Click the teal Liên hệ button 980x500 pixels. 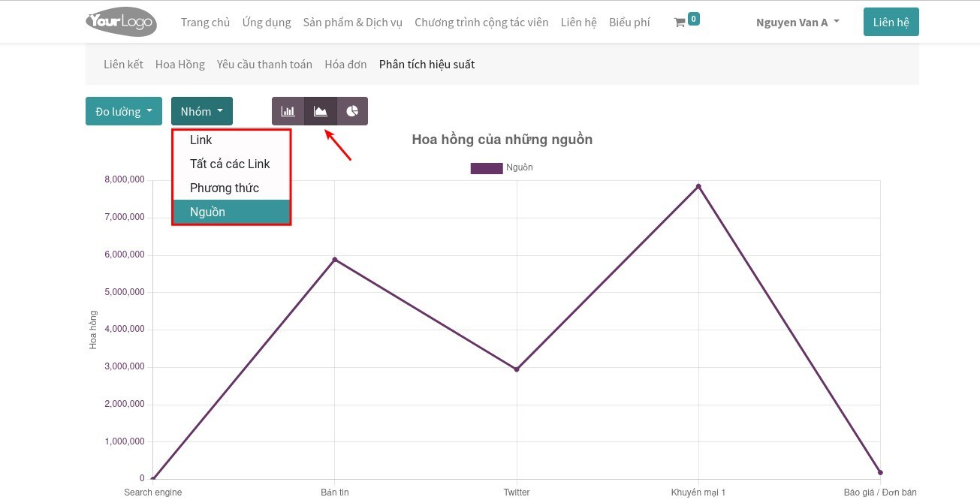click(891, 22)
